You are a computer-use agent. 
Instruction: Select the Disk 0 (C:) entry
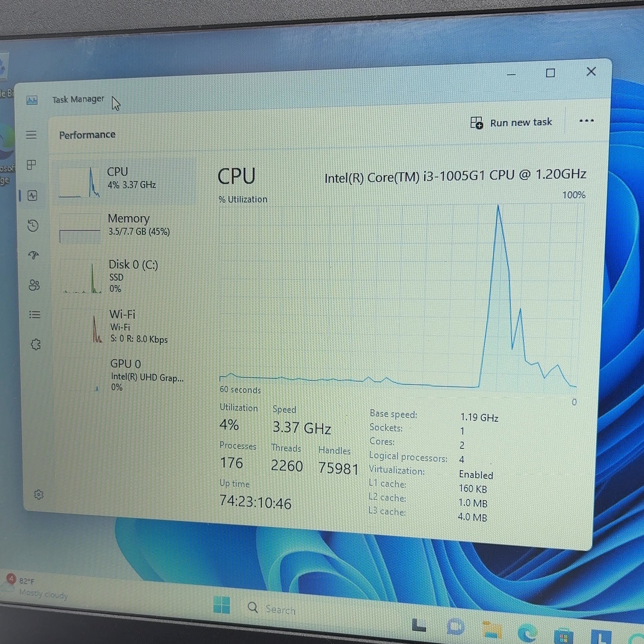coord(127,276)
